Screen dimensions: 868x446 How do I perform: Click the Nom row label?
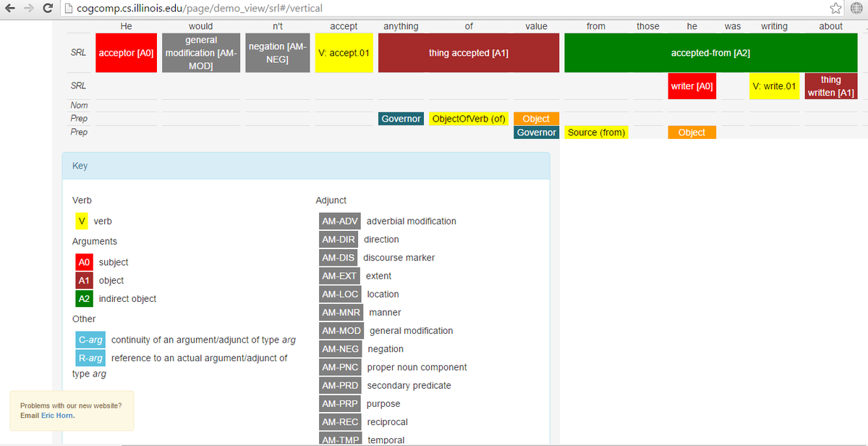pyautogui.click(x=79, y=105)
